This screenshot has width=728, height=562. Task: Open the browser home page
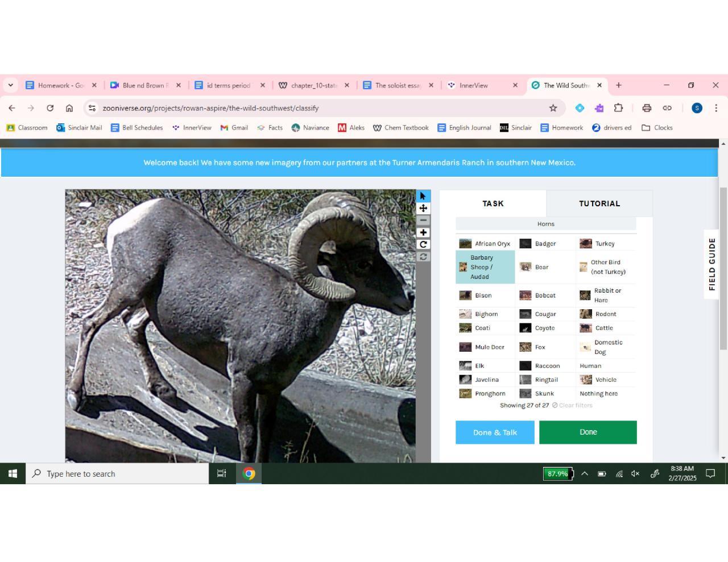(69, 108)
